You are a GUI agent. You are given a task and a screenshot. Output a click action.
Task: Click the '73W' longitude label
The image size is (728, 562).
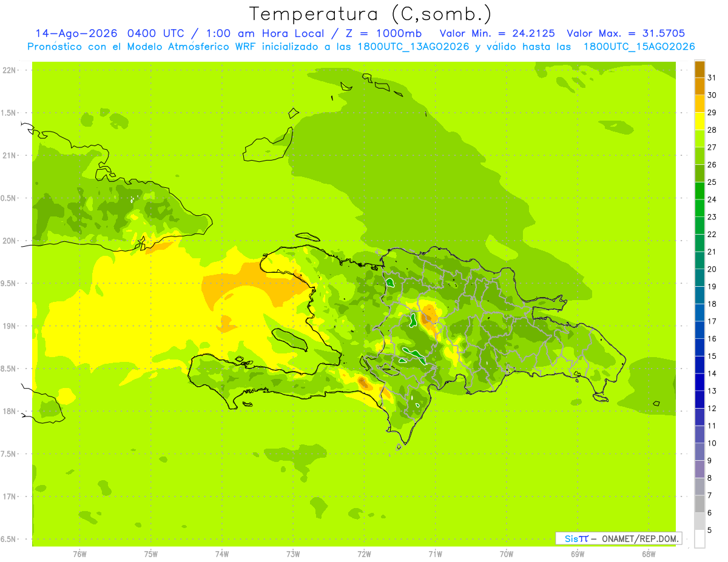click(292, 554)
